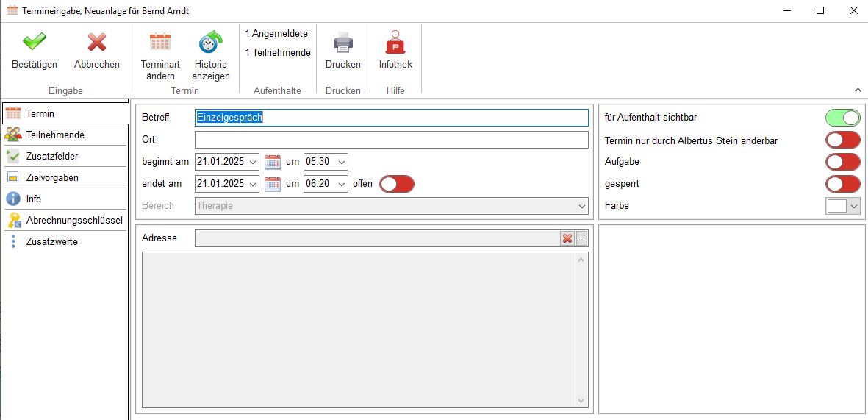Enable the 'gesperrt' toggle switch
Image resolution: width=868 pixels, height=420 pixels.
[x=842, y=184]
